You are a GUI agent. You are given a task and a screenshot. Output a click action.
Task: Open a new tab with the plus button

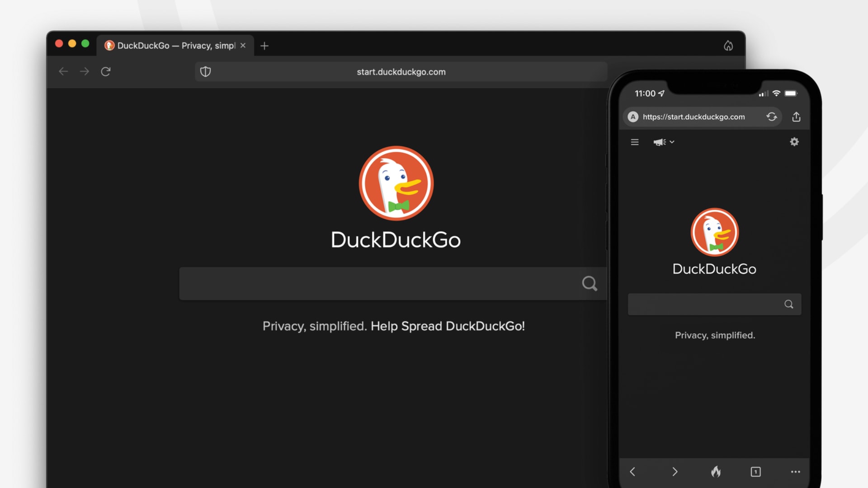(264, 45)
